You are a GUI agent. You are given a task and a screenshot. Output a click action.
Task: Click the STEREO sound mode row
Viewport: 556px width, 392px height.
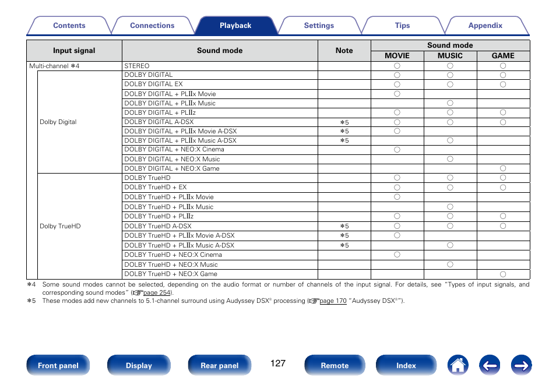(220, 66)
